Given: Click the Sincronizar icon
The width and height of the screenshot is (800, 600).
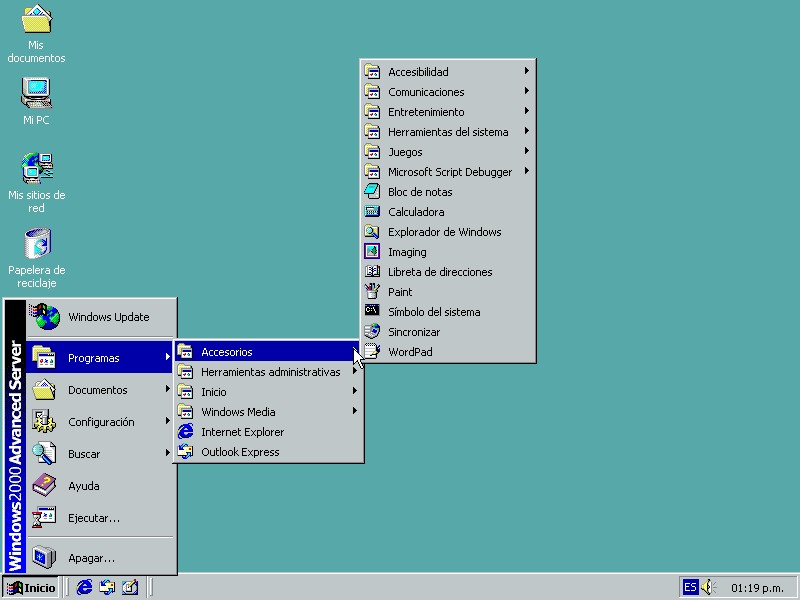Looking at the screenshot, I should click(372, 331).
